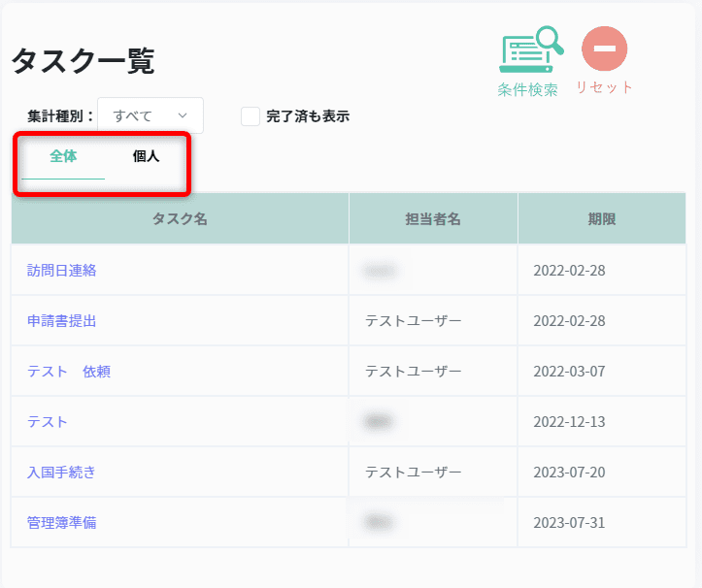
Task: Open the 申請書提出 task link
Action: click(x=62, y=321)
